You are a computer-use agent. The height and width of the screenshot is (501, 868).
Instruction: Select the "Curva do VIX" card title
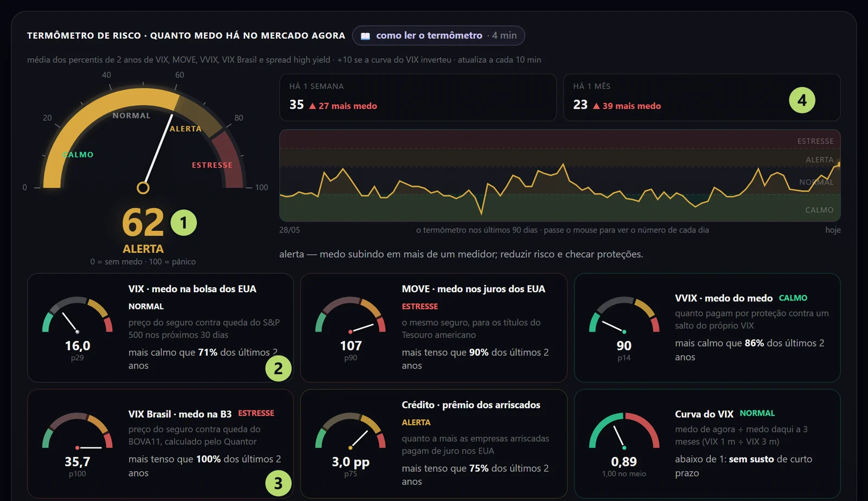pos(704,414)
